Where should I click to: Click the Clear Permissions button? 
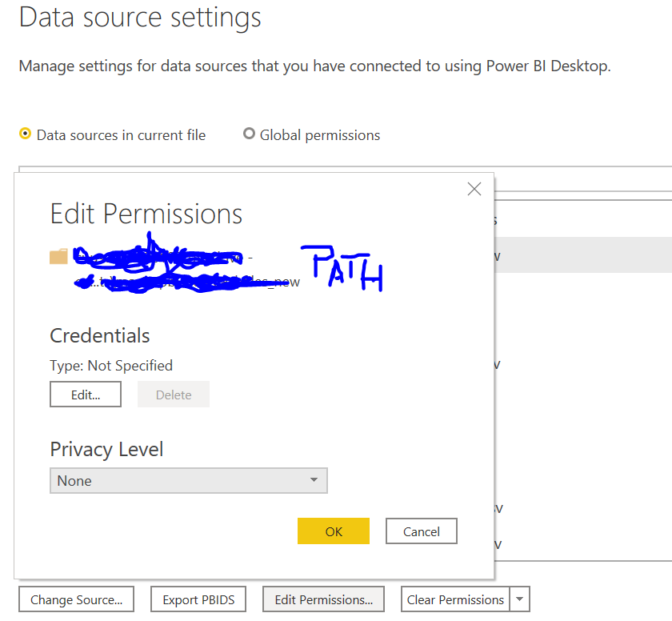tap(455, 599)
